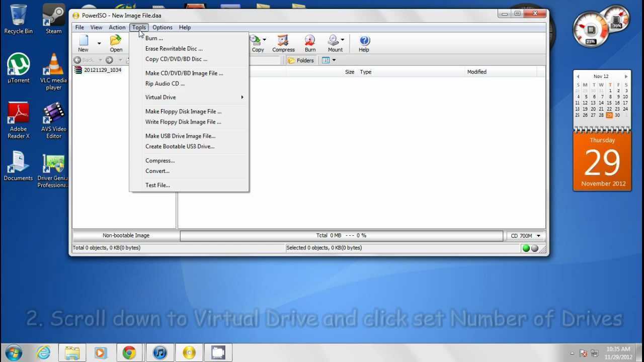Choose Burn... from Tools menu
The image size is (644, 362).
point(189,38)
